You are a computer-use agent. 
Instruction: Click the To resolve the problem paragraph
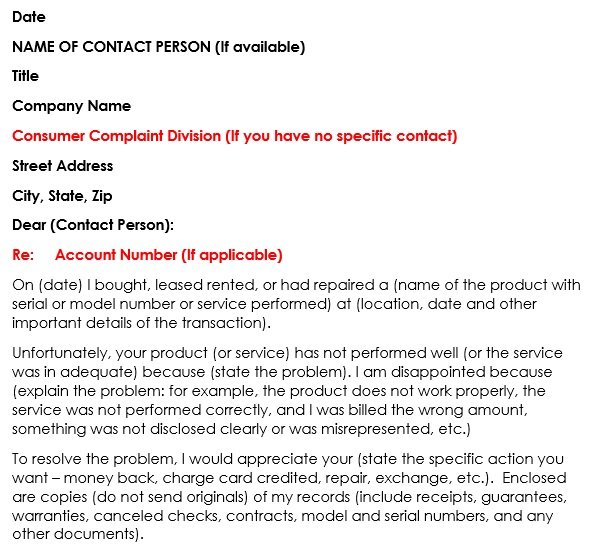[289, 497]
